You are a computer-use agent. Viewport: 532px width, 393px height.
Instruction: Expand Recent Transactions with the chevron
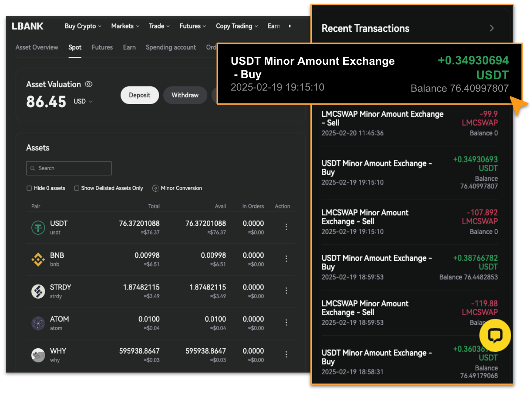tap(491, 28)
